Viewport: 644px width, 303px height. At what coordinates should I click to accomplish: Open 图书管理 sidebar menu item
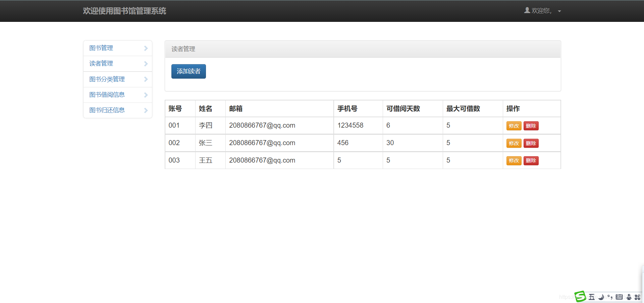click(118, 48)
